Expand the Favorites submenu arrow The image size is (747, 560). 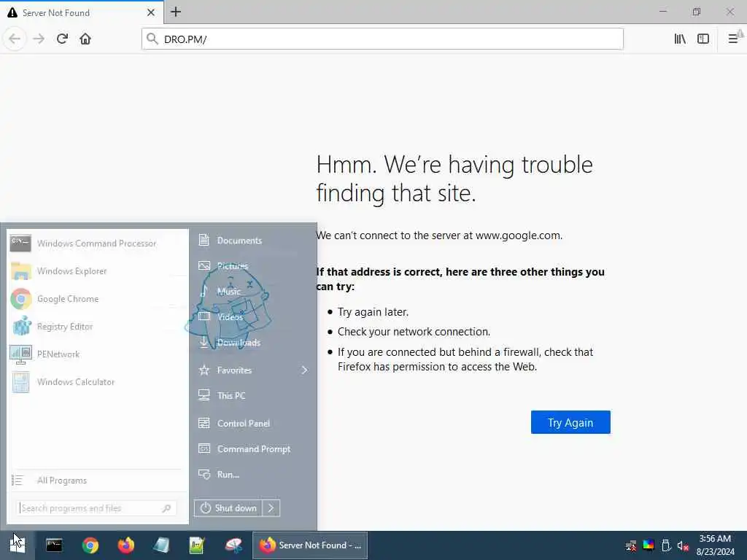coord(304,370)
